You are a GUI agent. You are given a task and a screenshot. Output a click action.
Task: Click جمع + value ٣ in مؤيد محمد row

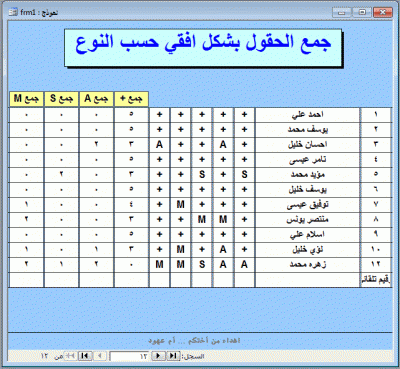click(x=131, y=174)
